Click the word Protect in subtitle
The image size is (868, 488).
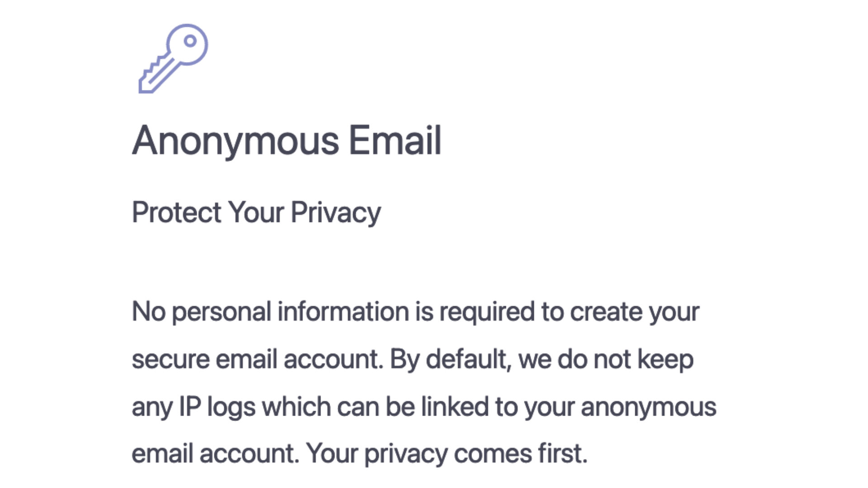pyautogui.click(x=176, y=212)
